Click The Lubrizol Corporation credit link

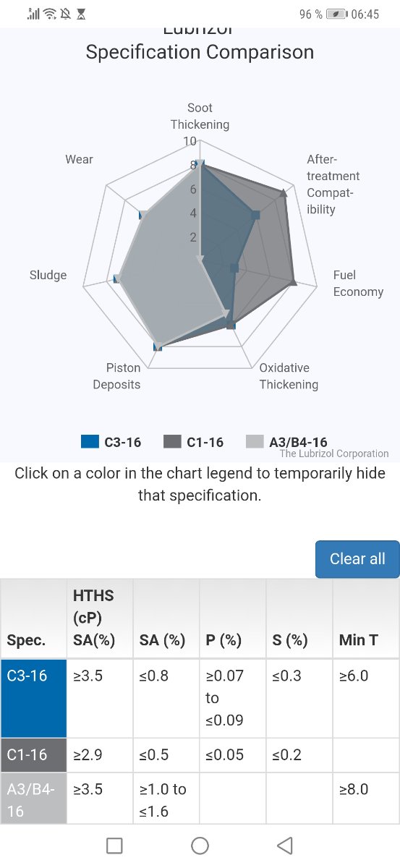click(x=334, y=454)
